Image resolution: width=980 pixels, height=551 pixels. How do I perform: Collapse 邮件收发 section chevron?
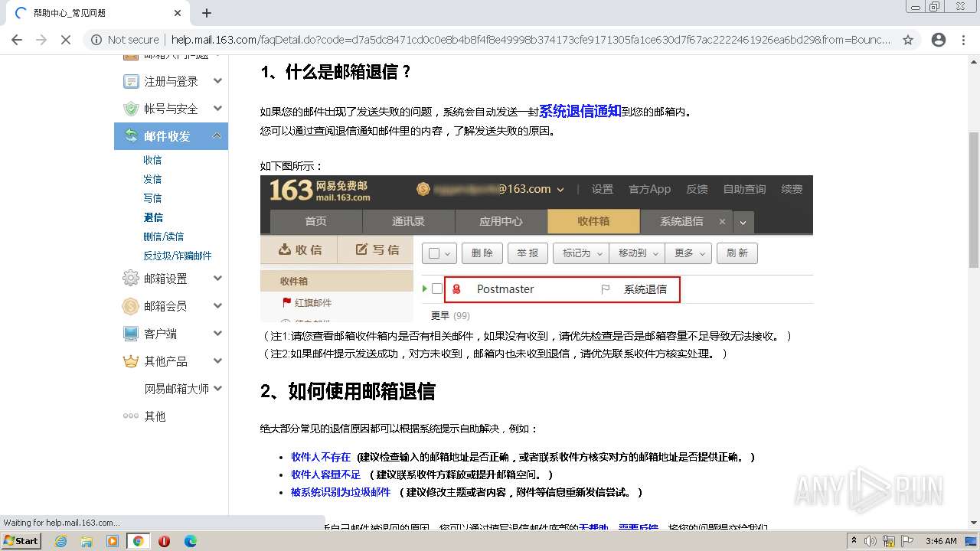[217, 136]
